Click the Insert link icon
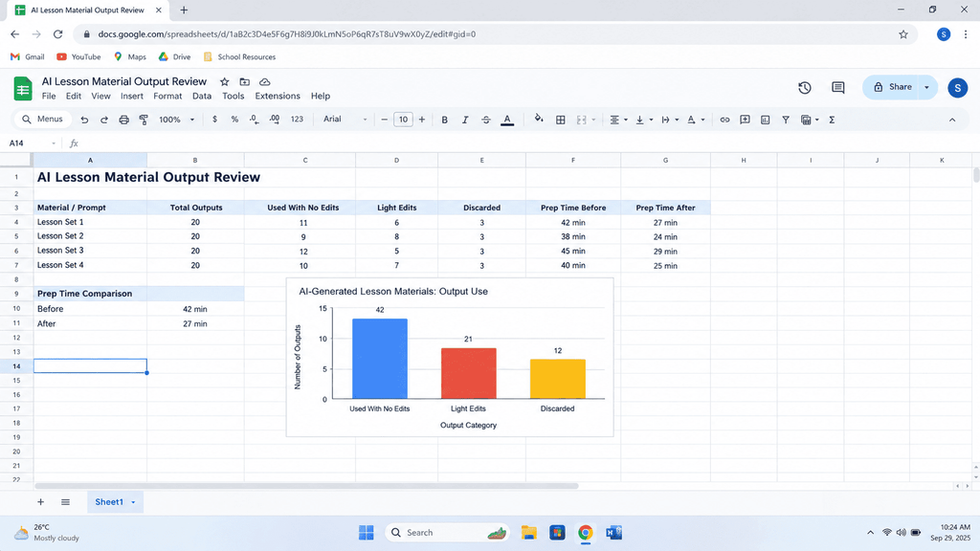 pyautogui.click(x=724, y=120)
